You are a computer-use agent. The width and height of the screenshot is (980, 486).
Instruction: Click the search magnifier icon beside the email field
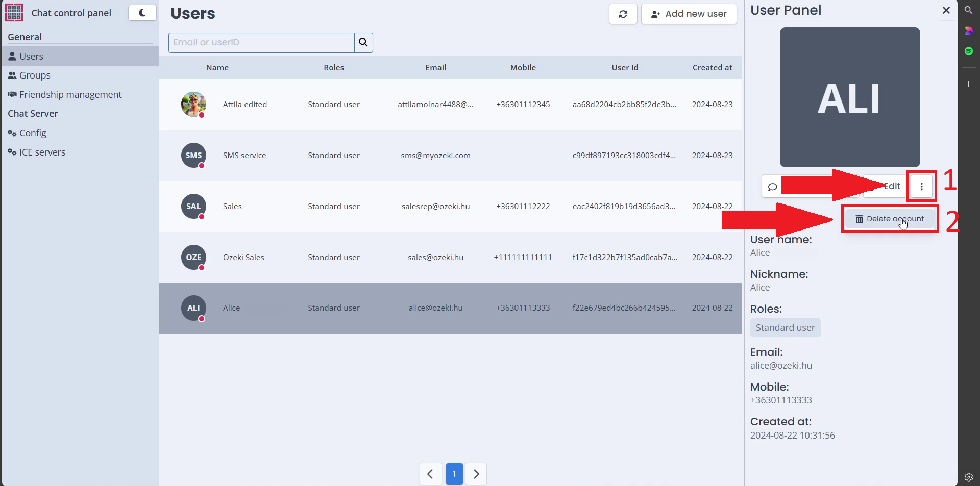coord(363,42)
